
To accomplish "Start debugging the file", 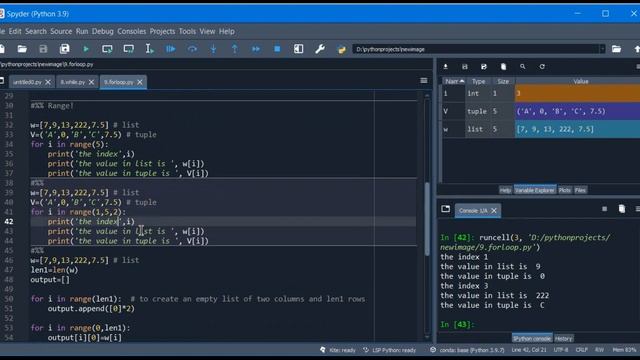I will click(x=171, y=49).
